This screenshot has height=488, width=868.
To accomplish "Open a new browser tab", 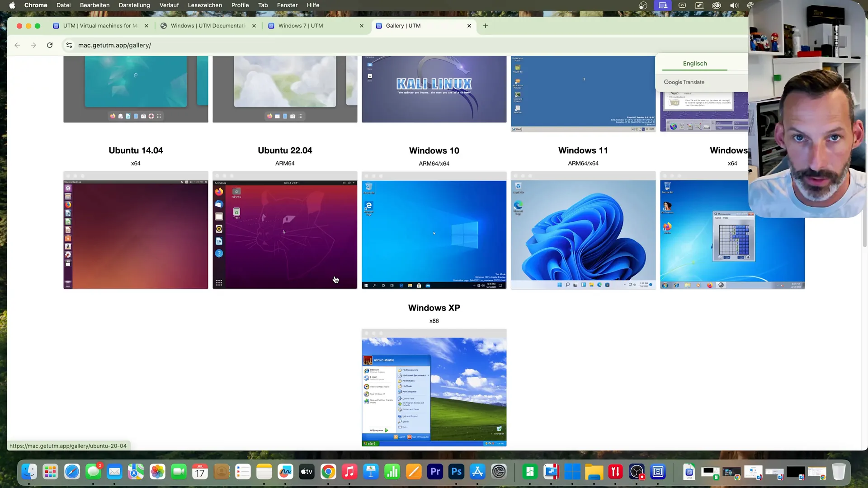I will pos(486,26).
